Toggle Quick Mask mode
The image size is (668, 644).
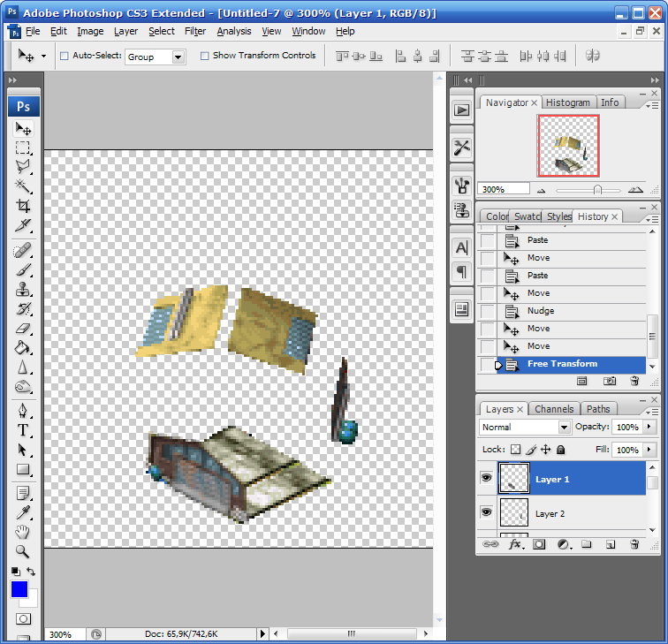click(x=24, y=619)
